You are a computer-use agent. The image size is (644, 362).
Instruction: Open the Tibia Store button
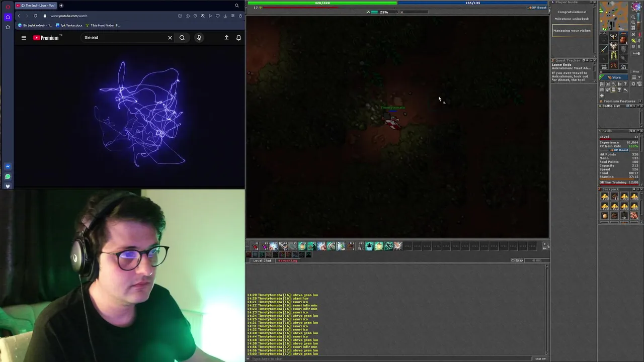pos(613,77)
